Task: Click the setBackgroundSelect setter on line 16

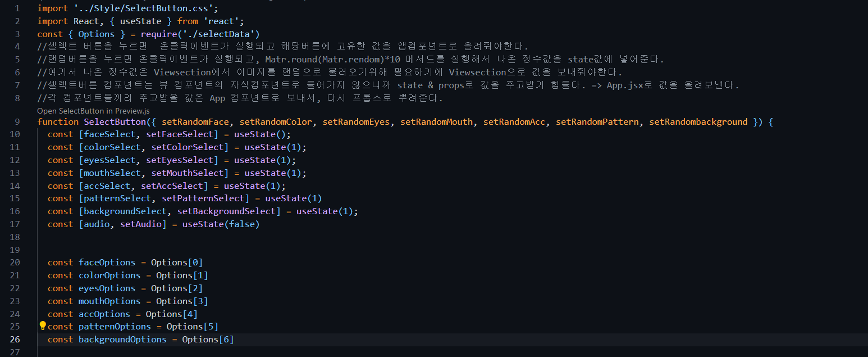Action: 226,211
